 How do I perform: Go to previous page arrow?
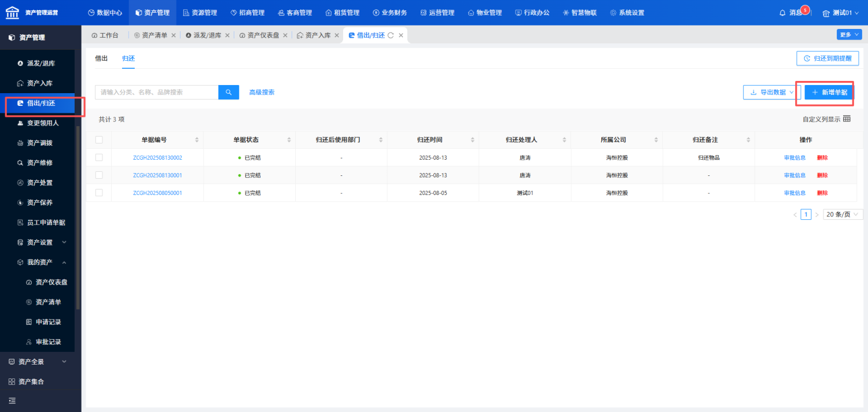coord(795,215)
